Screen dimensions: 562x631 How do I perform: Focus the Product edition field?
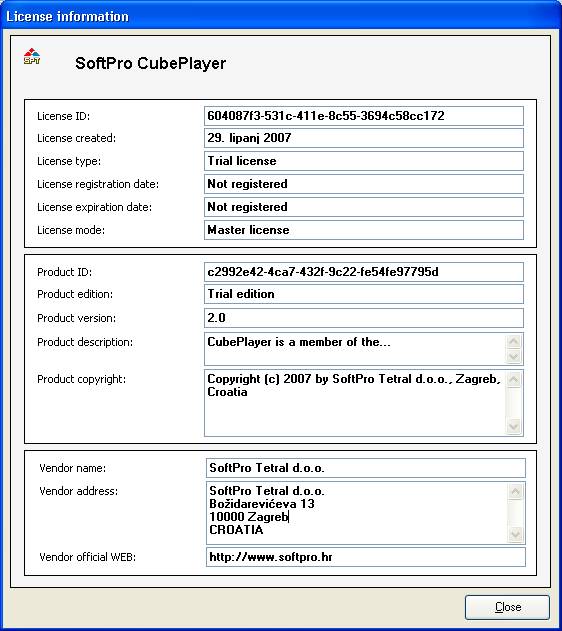[x=364, y=294]
